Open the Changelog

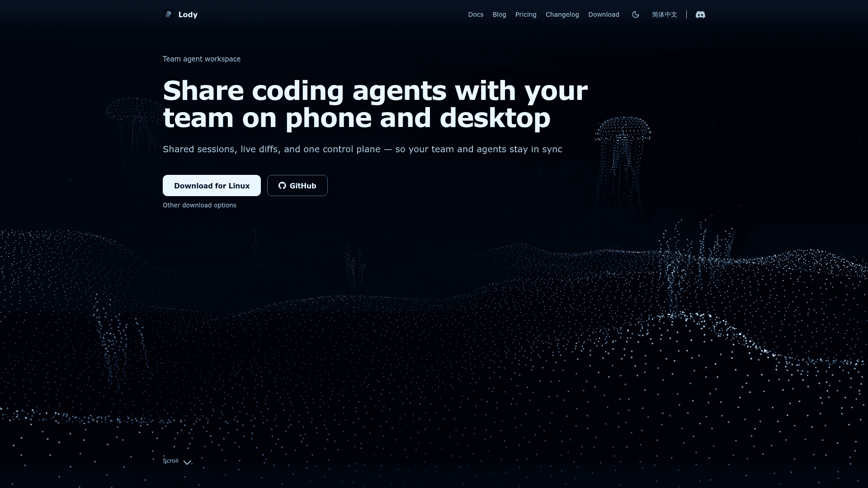(x=562, y=14)
